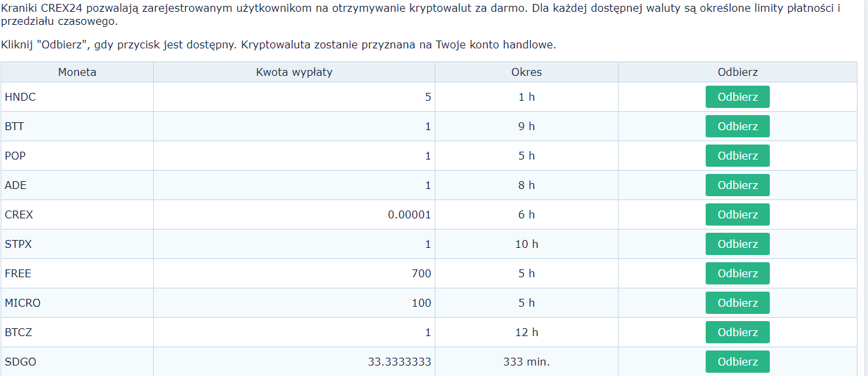Viewport: 868px width, 376px height.
Task: Select the HNDC coin name
Action: (x=20, y=97)
